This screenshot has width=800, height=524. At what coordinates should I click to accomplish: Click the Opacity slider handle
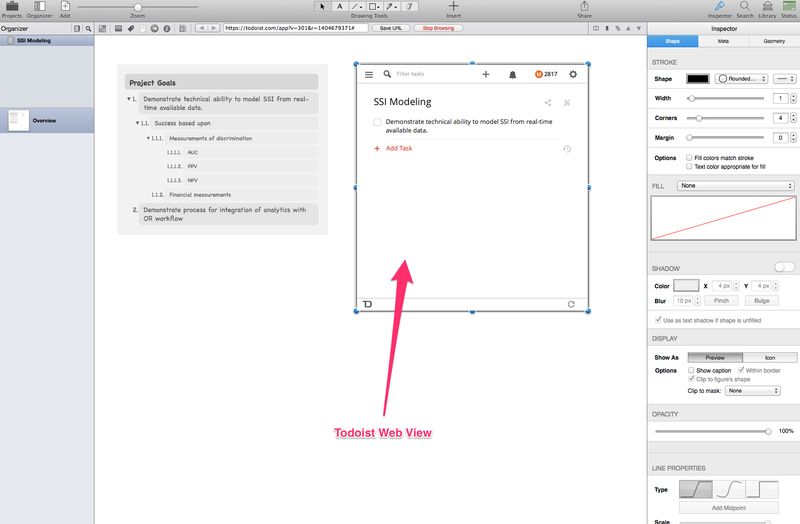pyautogui.click(x=768, y=432)
